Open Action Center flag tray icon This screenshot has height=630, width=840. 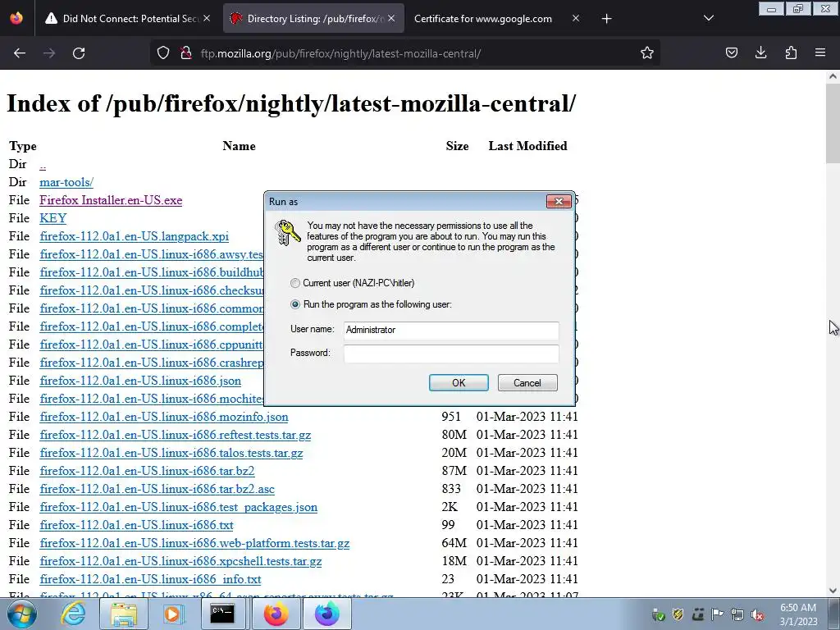pos(717,614)
